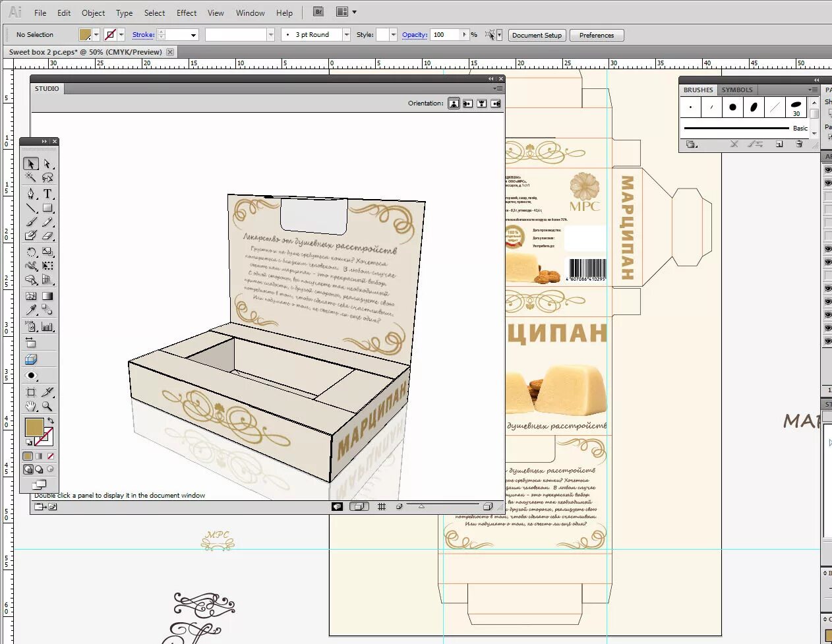Screen dimensions: 832x644
Task: Select the Magic Wand tool
Action: [31, 177]
